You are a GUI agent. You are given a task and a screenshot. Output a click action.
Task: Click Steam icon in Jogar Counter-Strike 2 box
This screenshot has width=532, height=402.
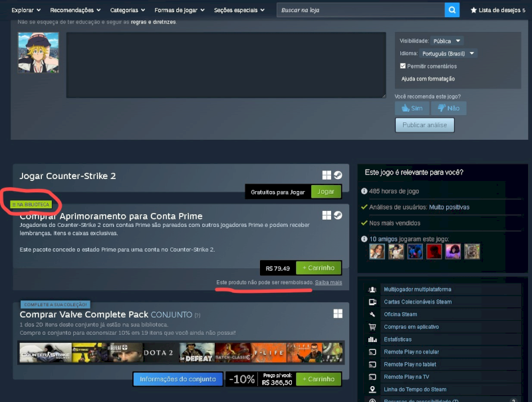pos(338,175)
